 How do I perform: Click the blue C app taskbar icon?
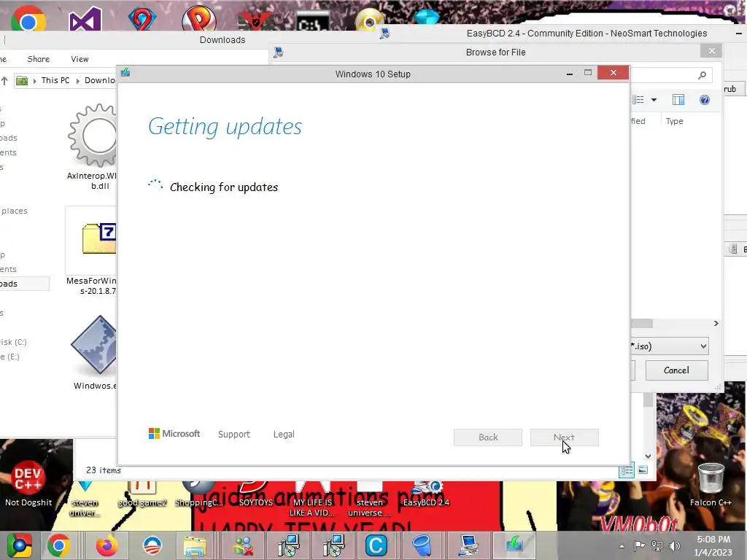tap(376, 545)
